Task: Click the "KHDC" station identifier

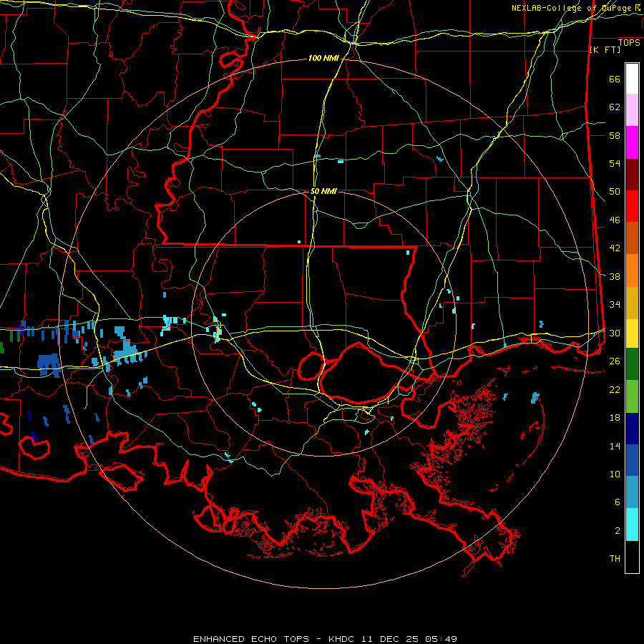Action: click(x=343, y=639)
